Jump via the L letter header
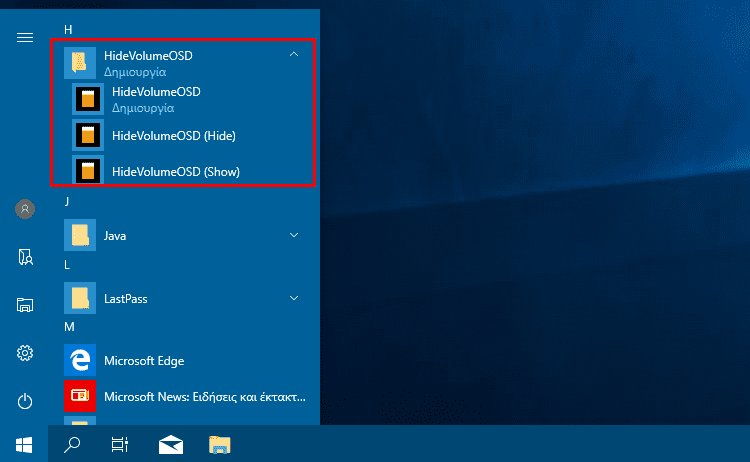750x462 pixels. click(67, 264)
